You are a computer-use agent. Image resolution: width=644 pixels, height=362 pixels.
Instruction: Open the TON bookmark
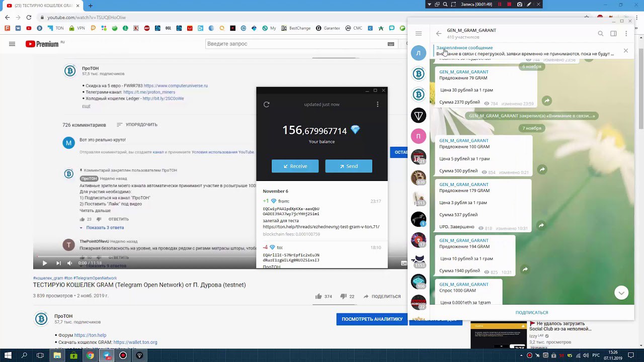(56, 28)
